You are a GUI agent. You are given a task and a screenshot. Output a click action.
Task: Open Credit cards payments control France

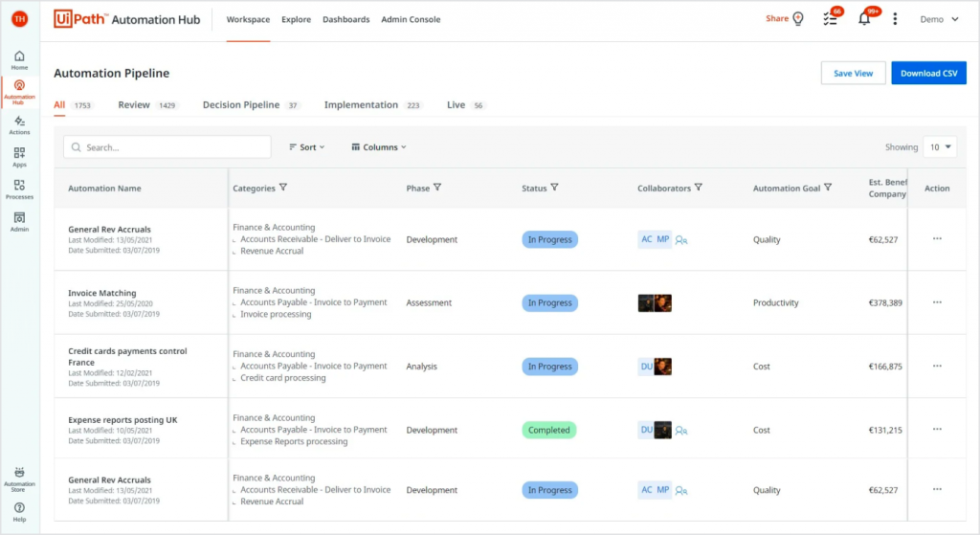(x=127, y=356)
